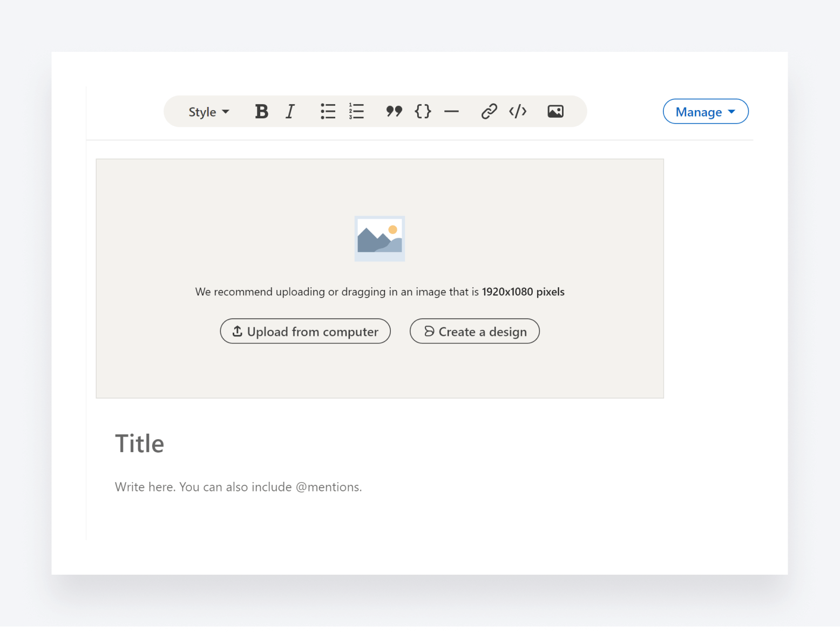Viewport: 840px width, 633px height.
Task: Add a blockquote
Action: click(394, 112)
